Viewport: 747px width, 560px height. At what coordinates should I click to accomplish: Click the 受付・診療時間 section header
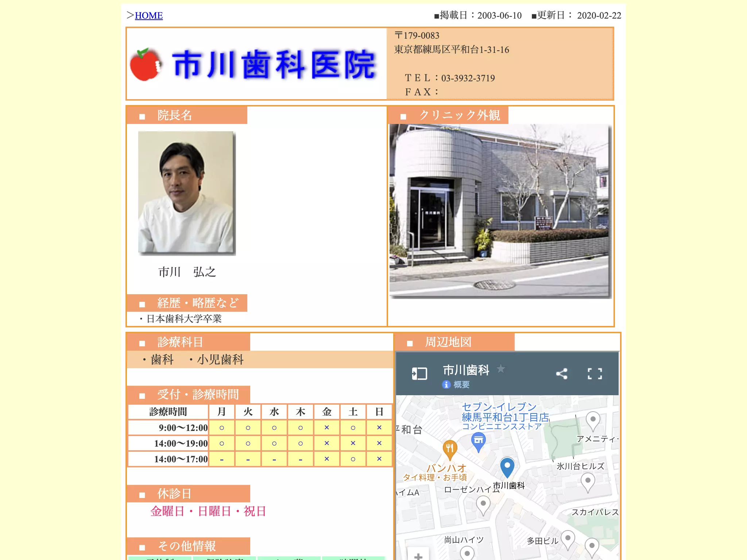(x=189, y=394)
